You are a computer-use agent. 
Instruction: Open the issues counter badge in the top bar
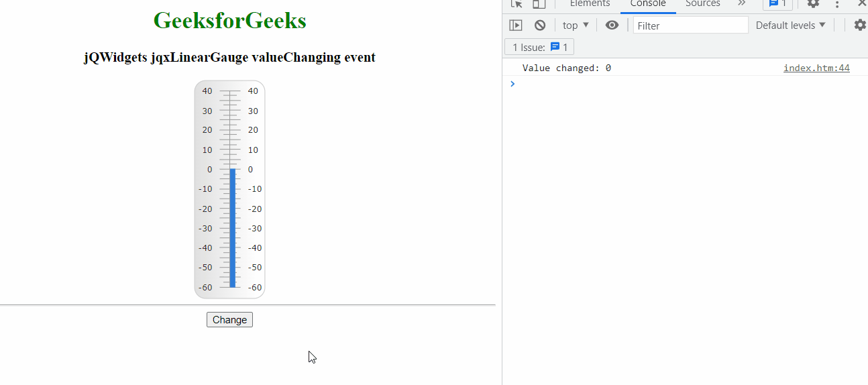point(777,4)
